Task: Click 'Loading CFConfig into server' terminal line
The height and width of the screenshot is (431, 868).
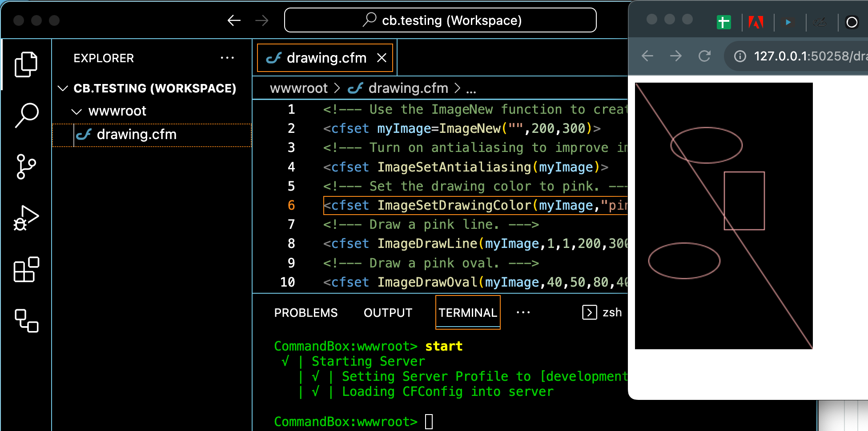Action: [x=448, y=391]
